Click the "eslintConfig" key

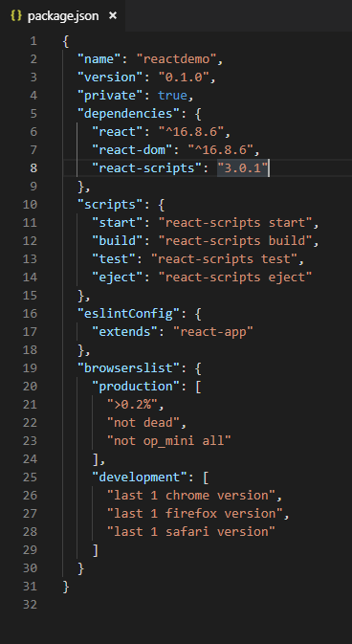click(x=125, y=313)
